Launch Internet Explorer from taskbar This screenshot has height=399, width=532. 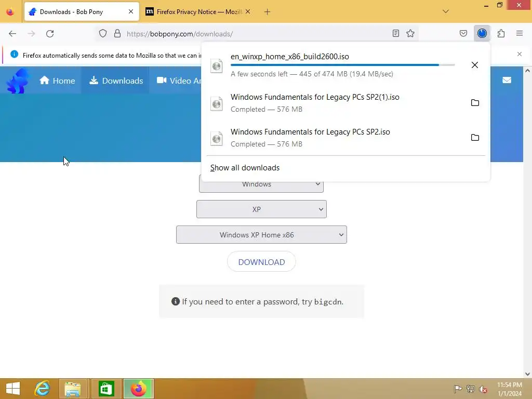tap(43, 389)
